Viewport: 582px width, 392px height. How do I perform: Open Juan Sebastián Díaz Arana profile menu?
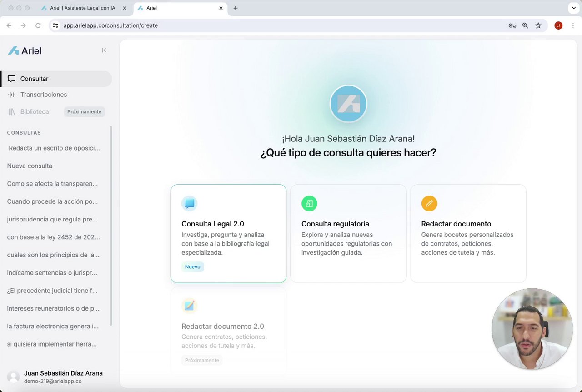(56, 377)
